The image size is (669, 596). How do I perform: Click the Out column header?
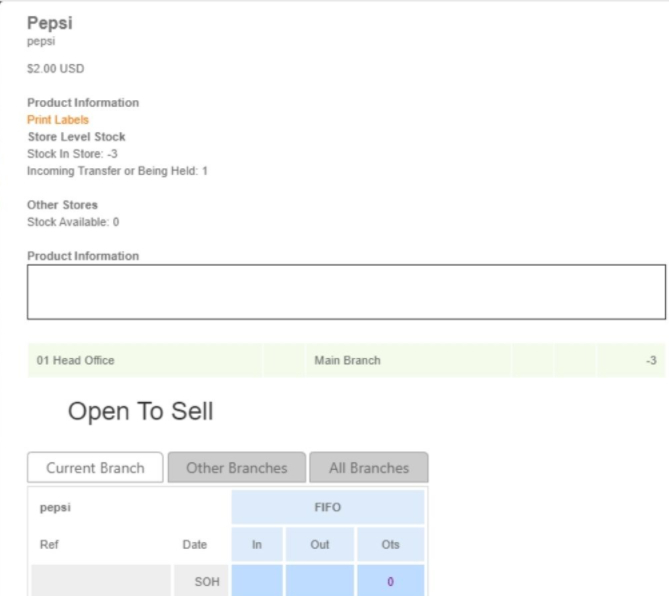[320, 545]
